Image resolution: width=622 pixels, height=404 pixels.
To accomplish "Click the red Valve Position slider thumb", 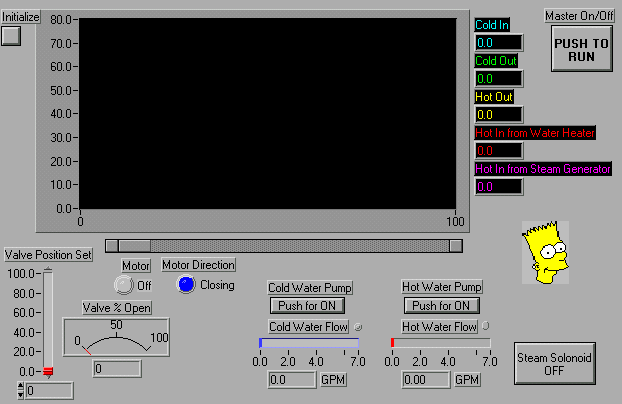I will click(48, 371).
